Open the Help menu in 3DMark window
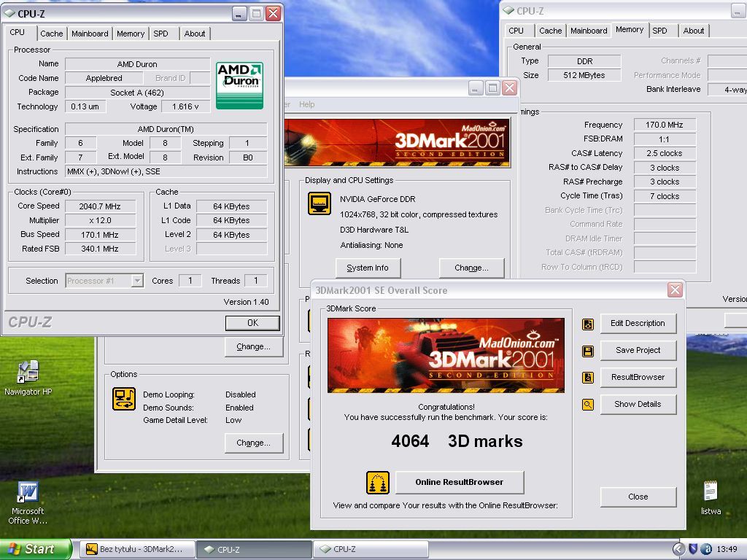Image resolution: width=747 pixels, height=560 pixels. (x=307, y=104)
